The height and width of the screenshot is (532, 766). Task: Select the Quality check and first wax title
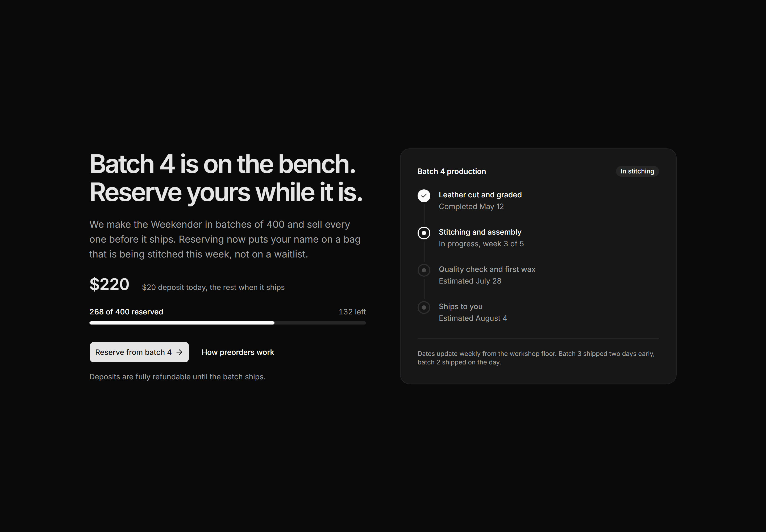point(487,269)
